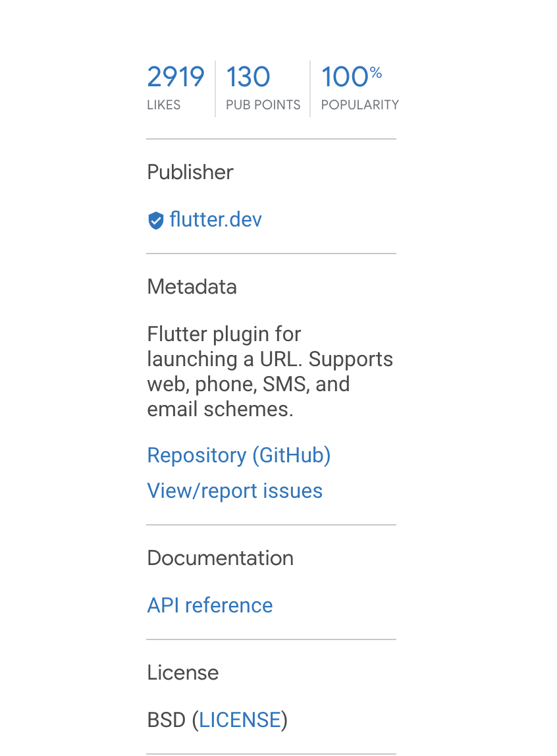
Task: Open the API reference documentation
Action: 209,605
